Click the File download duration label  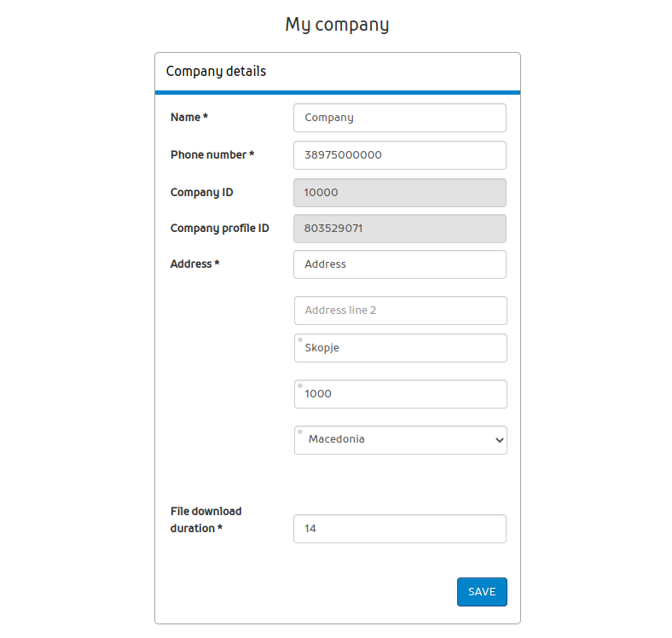[206, 519]
